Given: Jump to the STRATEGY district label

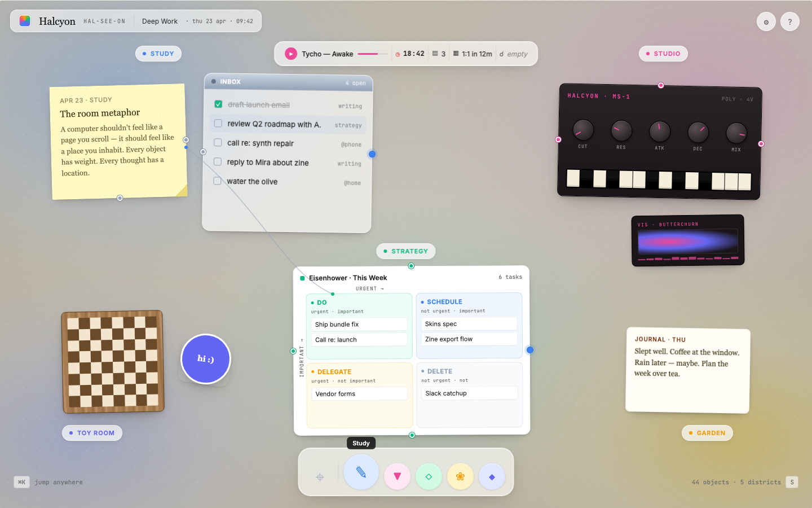Looking at the screenshot, I should (405, 251).
